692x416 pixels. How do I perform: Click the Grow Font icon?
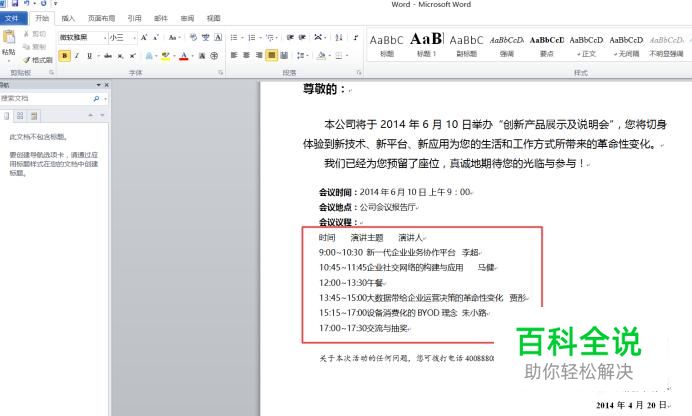(144, 37)
